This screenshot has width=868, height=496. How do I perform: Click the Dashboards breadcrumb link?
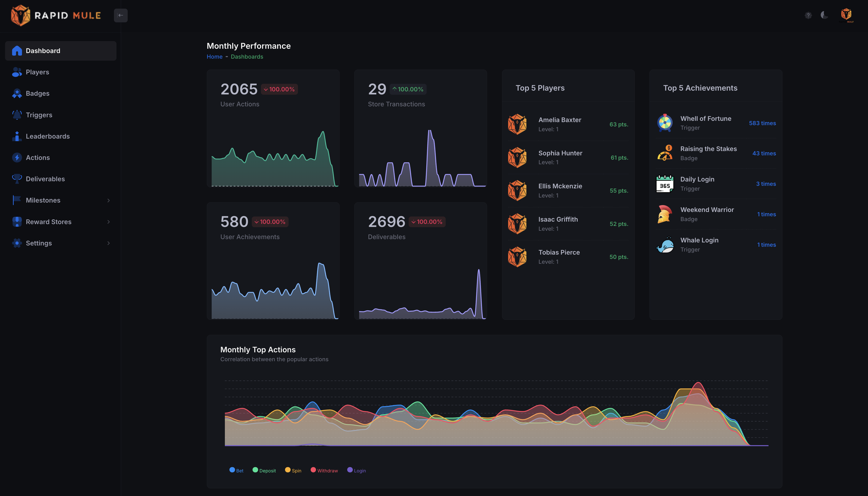(247, 57)
